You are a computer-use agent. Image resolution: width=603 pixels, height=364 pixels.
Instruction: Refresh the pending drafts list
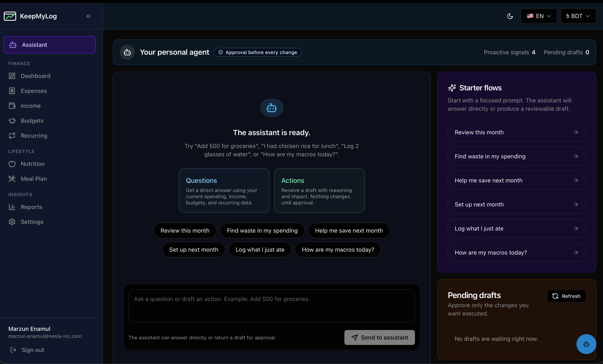coord(566,296)
